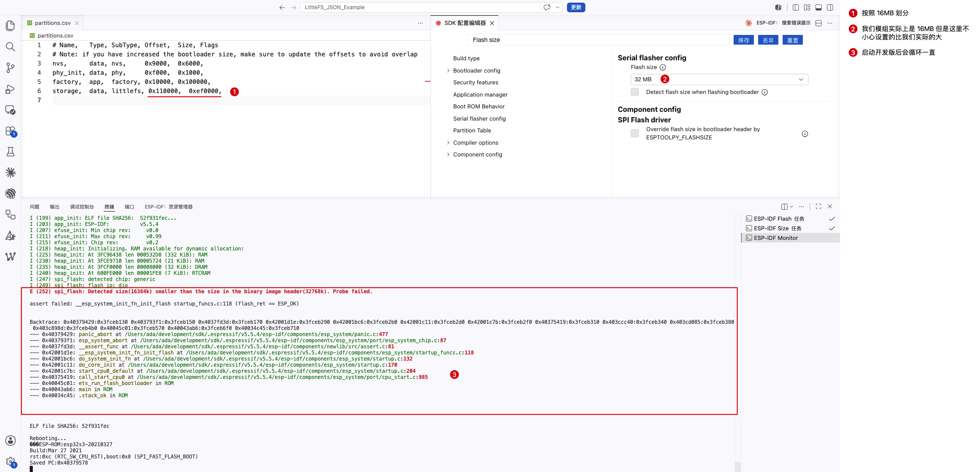Check Override flash size in bootloader header
980x472 pixels.
tap(635, 133)
